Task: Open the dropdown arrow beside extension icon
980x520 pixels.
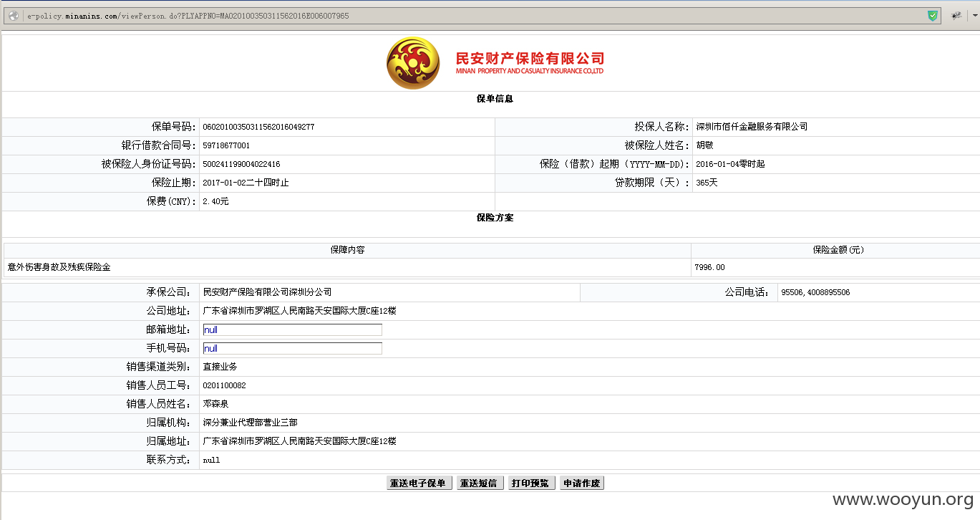Action: tap(974, 16)
